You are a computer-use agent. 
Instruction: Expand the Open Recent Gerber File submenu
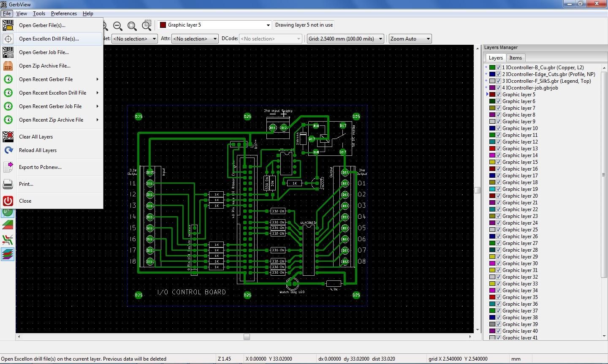[x=59, y=79]
